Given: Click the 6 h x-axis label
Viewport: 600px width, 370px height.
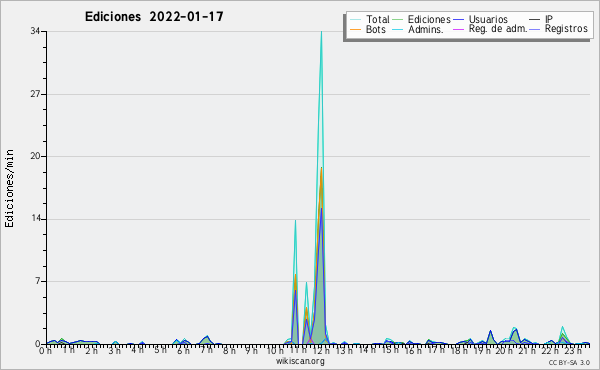Looking at the screenshot, I should coord(183,350).
